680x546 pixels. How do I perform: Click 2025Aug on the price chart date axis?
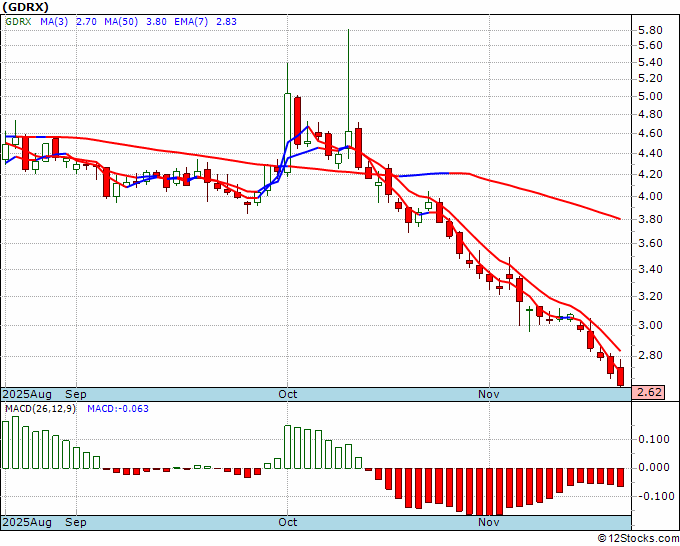27,394
